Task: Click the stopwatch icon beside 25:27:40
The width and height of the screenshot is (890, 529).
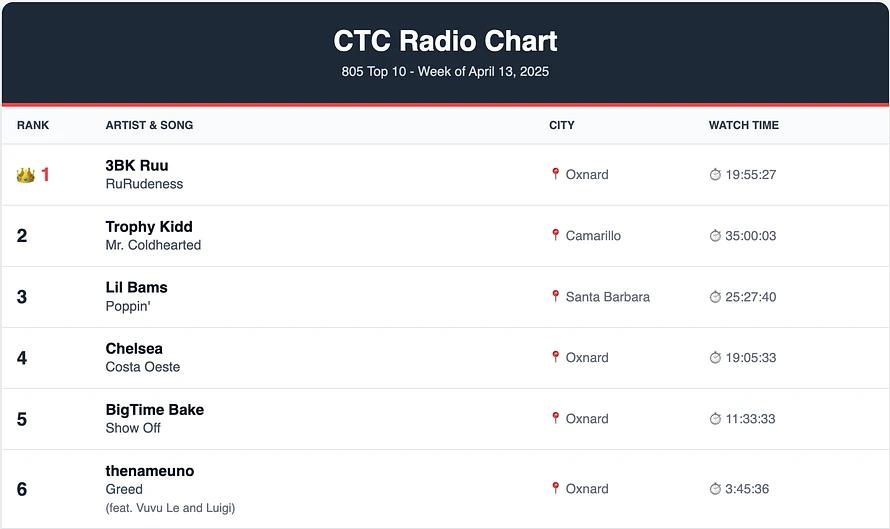Action: tap(715, 296)
